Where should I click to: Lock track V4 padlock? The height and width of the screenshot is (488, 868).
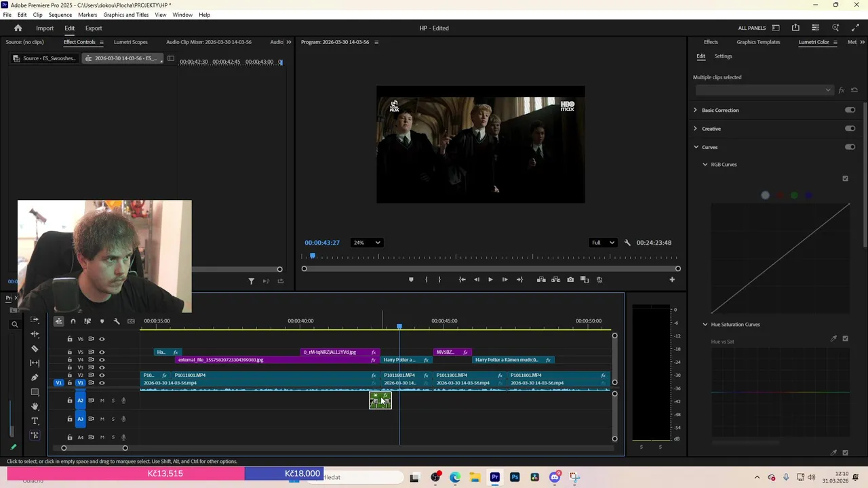tap(70, 360)
